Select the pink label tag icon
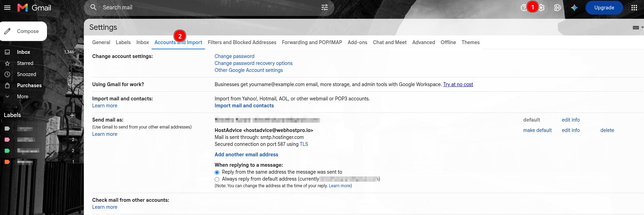This screenshot has height=215, width=644. 7,140
